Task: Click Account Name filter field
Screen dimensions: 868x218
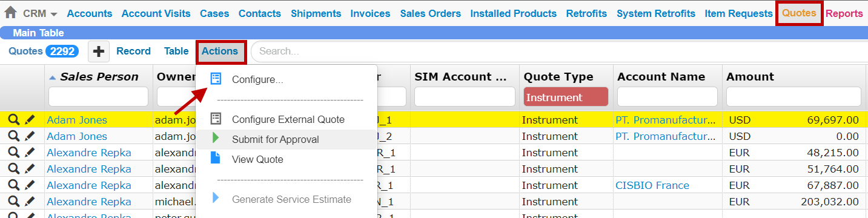Action: pos(668,97)
